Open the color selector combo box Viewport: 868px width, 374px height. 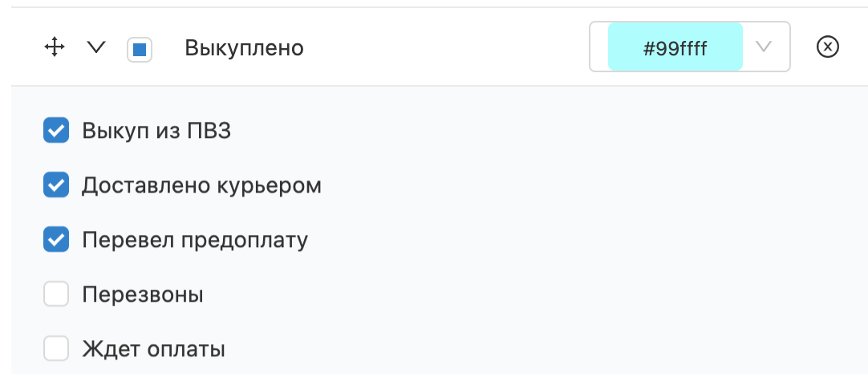click(689, 47)
